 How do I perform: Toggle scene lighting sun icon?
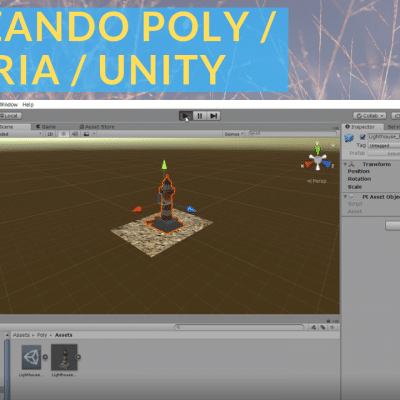pos(63,134)
